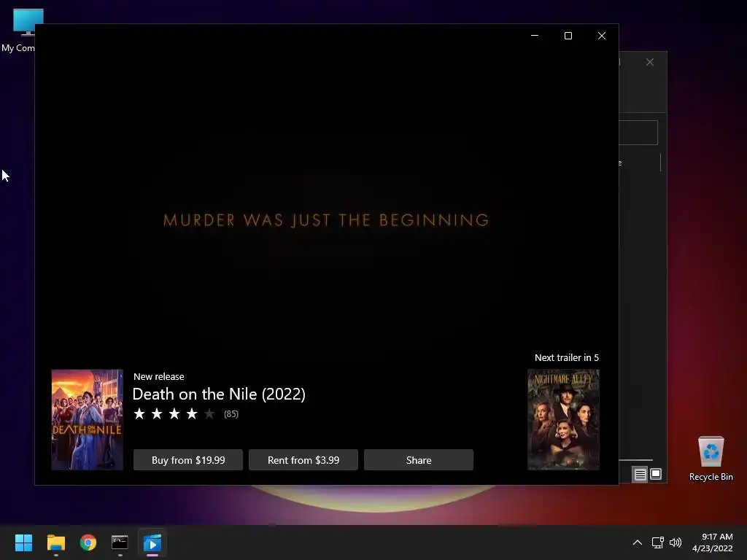Close the background window behind the trailer
747x560 pixels.
650,63
